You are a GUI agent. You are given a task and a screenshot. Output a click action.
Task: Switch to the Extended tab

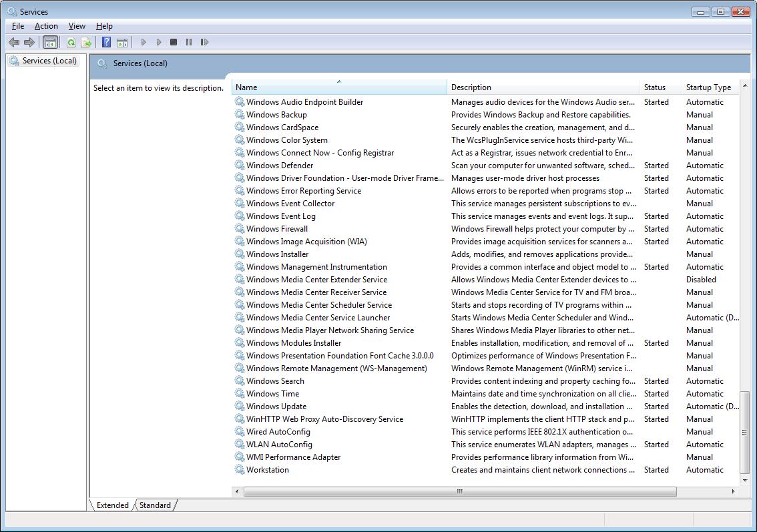[x=113, y=505]
